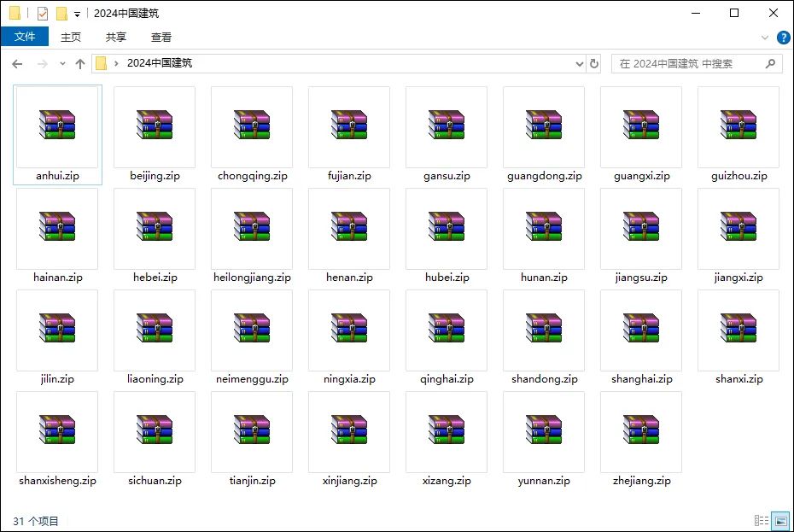Select the guizhou.zip archive icon

[738, 125]
